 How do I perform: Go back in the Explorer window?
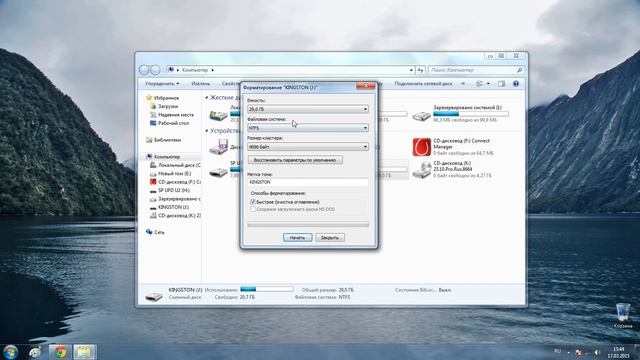144,70
